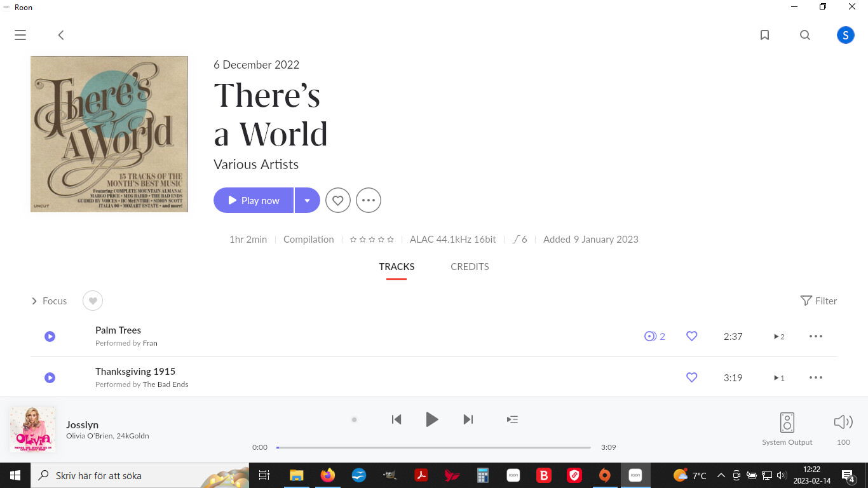Open the Olivia O'Brien artist link
The image size is (868, 488).
[x=90, y=436]
